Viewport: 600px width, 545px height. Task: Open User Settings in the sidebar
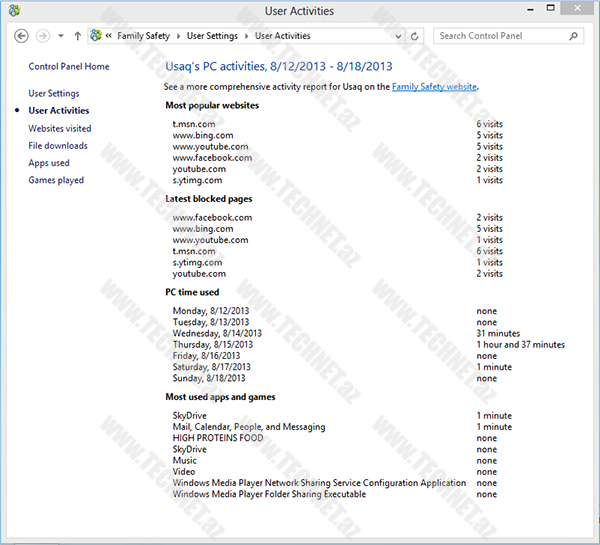(54, 93)
